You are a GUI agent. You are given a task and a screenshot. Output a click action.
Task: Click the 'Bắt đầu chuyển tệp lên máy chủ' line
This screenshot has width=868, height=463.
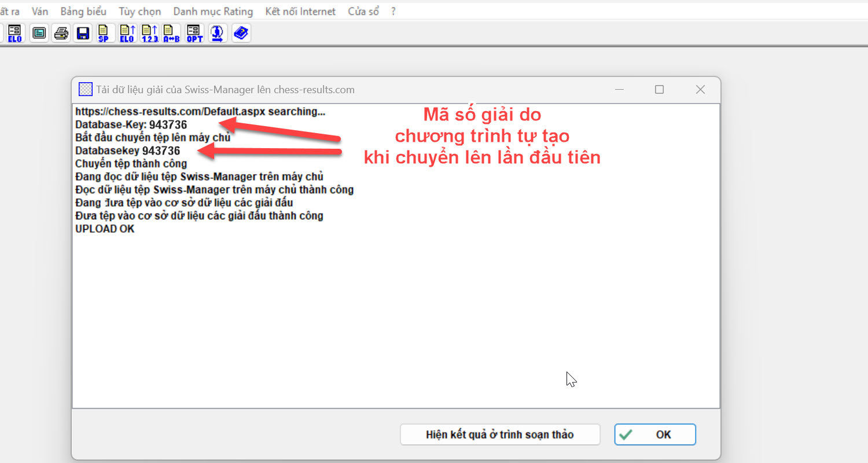point(153,137)
